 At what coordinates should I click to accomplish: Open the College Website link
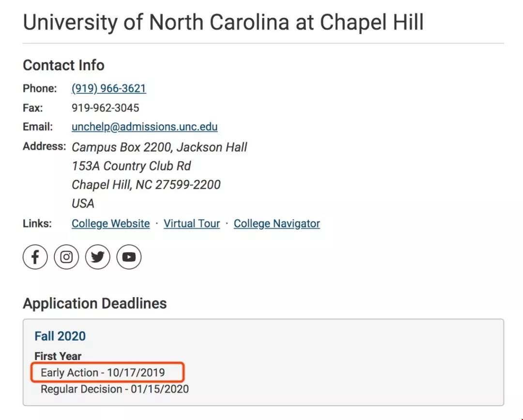tap(110, 224)
